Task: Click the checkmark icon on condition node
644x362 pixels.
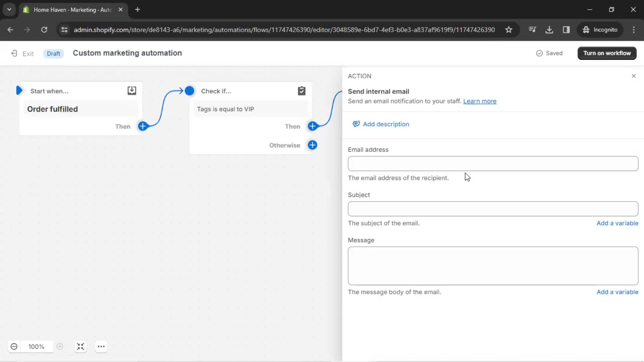Action: (x=301, y=91)
